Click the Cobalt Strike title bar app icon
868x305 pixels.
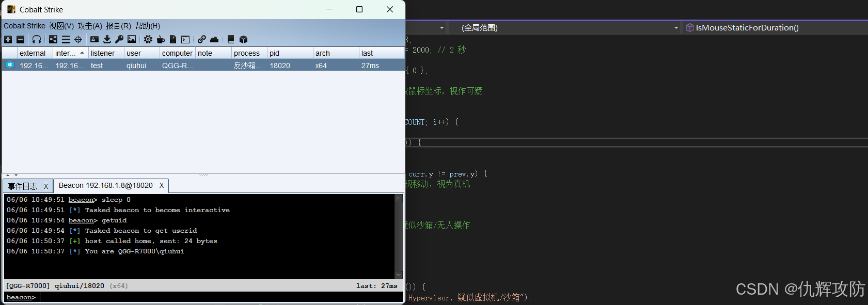(11, 9)
